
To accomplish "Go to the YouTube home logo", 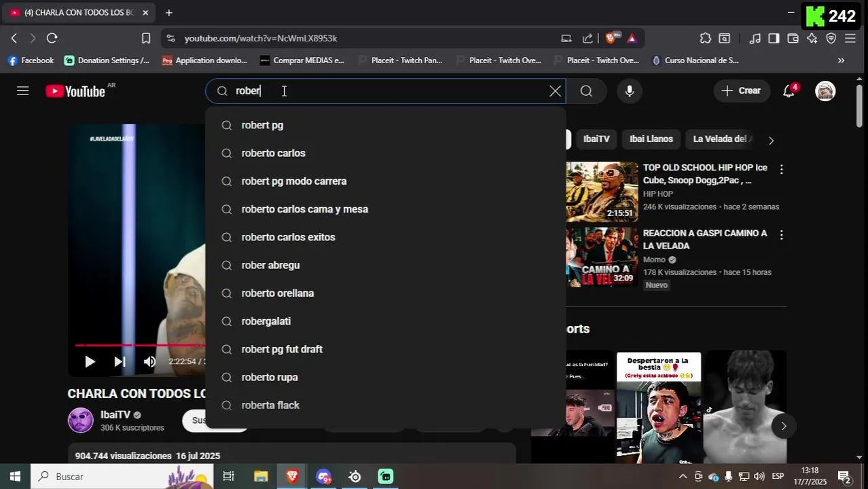I will click(75, 91).
